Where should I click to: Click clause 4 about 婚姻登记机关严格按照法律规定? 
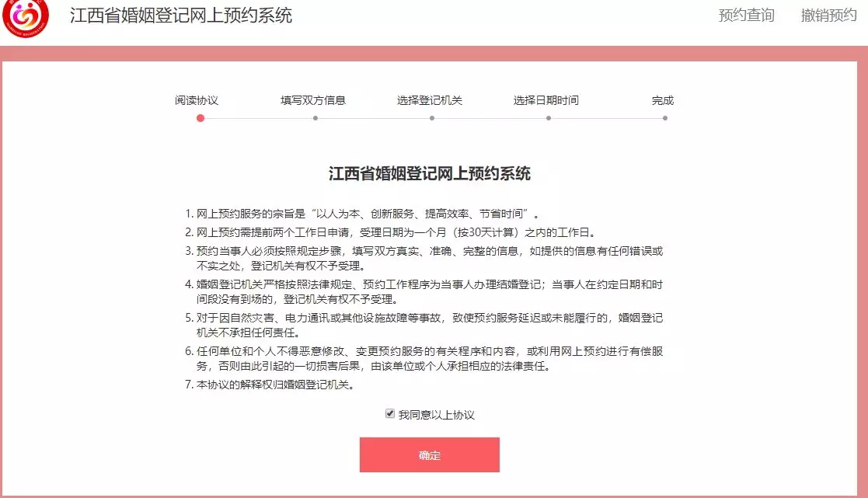pyautogui.click(x=424, y=291)
